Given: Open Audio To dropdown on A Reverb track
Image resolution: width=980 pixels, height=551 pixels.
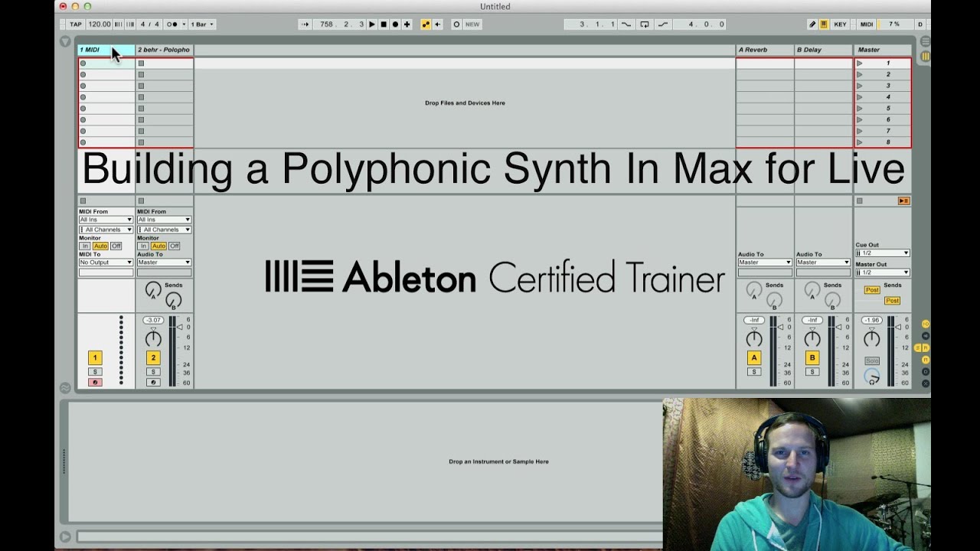Looking at the screenshot, I should (x=765, y=262).
